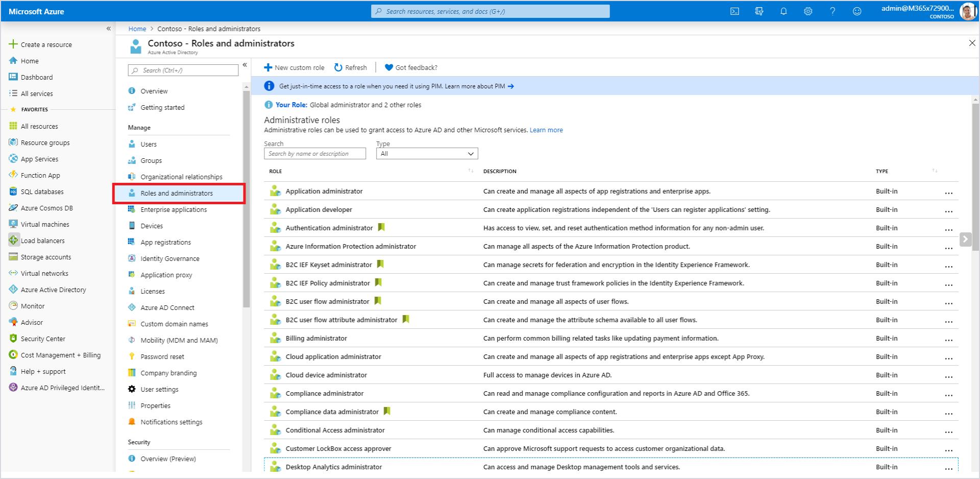This screenshot has height=479, width=980.
Task: Open the Cloud Shell icon in the top bar
Action: [734, 11]
